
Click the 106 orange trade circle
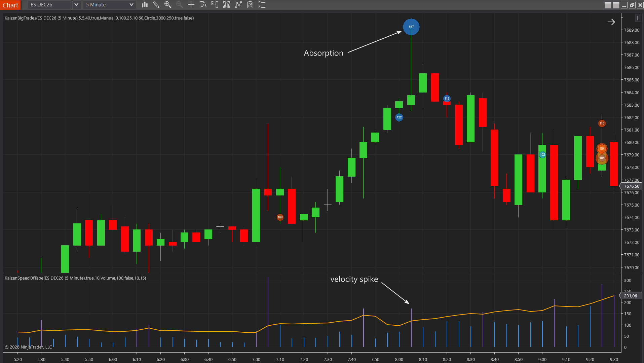(280, 217)
